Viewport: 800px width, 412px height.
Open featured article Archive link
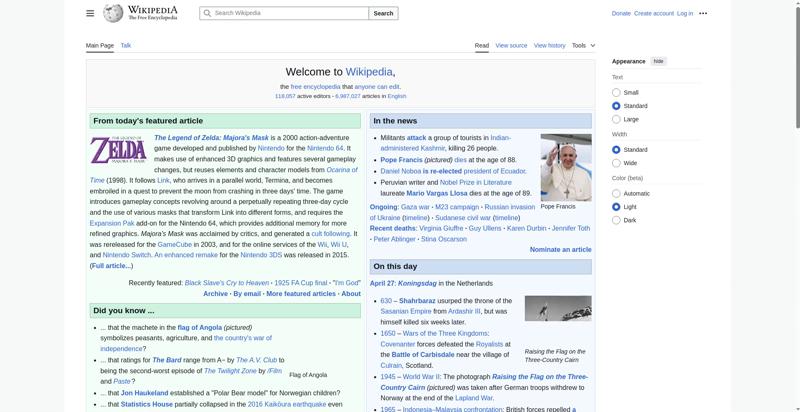[215, 294]
